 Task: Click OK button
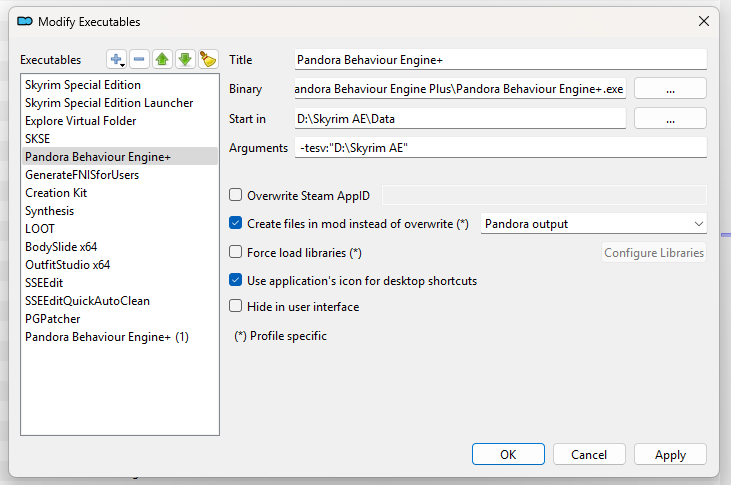pos(508,454)
